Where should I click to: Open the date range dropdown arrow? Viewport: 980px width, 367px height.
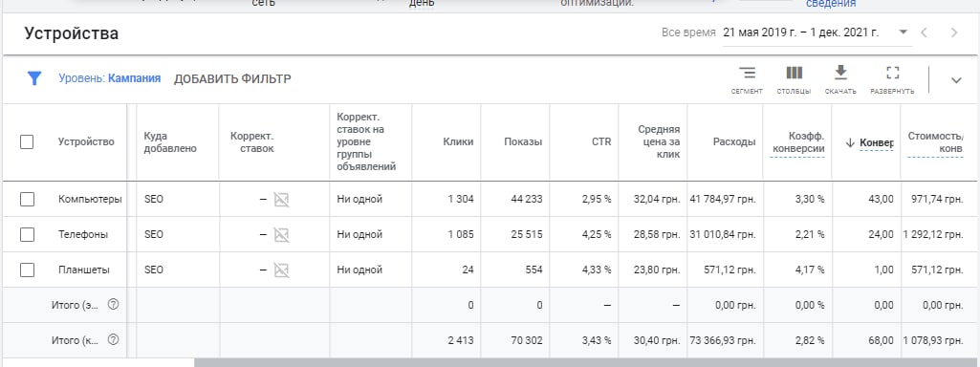903,32
